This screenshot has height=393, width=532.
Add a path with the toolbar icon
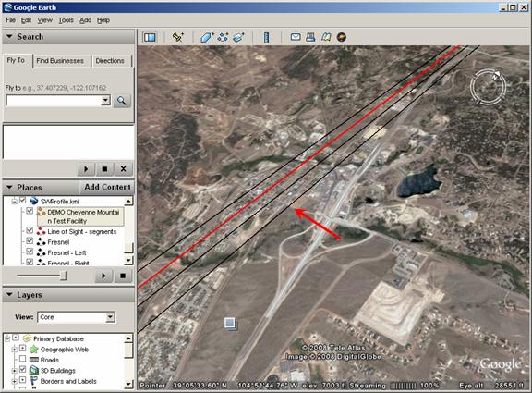223,37
